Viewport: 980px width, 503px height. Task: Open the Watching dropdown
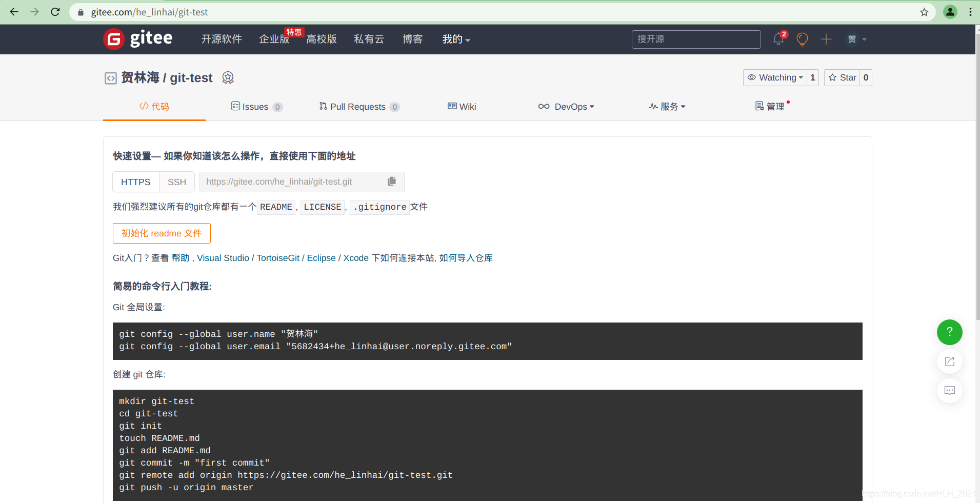click(x=775, y=77)
